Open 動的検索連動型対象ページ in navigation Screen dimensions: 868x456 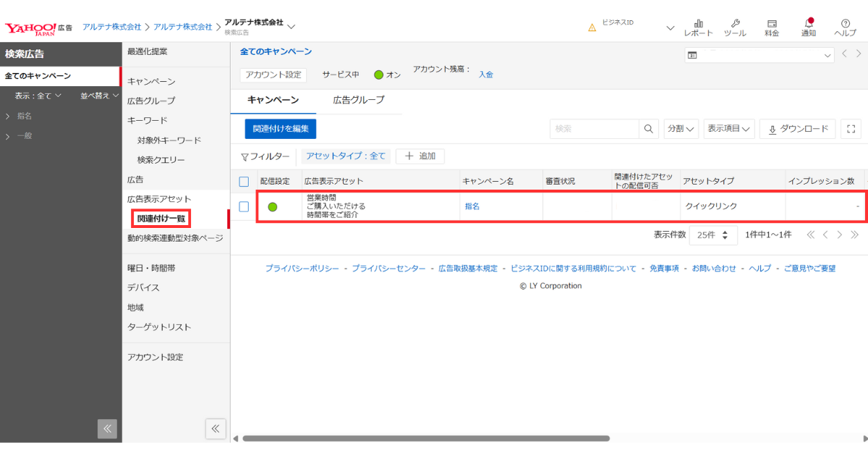click(175, 237)
